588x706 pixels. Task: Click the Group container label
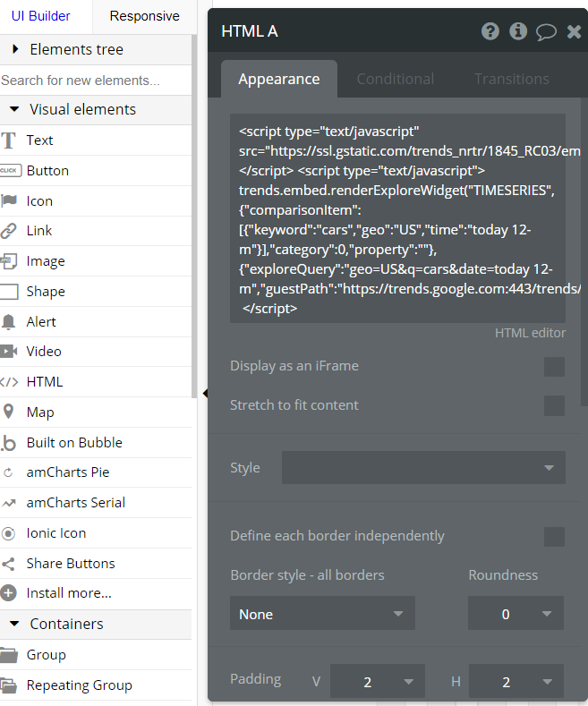[x=46, y=655]
